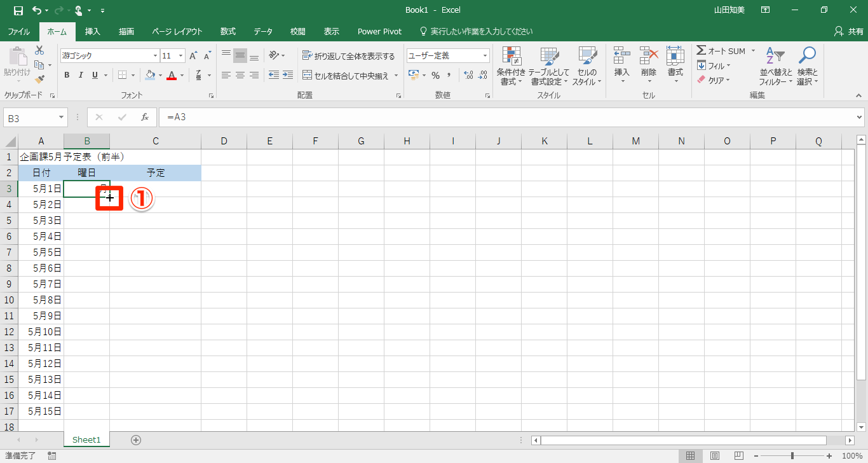
Task: Click 折り返して全体を表示する wrap text button
Action: coord(348,56)
